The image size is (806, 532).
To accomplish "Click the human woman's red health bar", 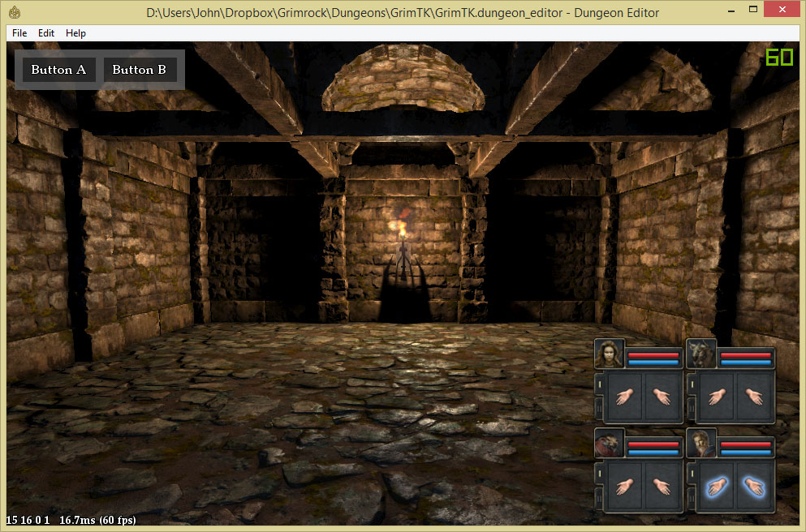I will (x=653, y=355).
